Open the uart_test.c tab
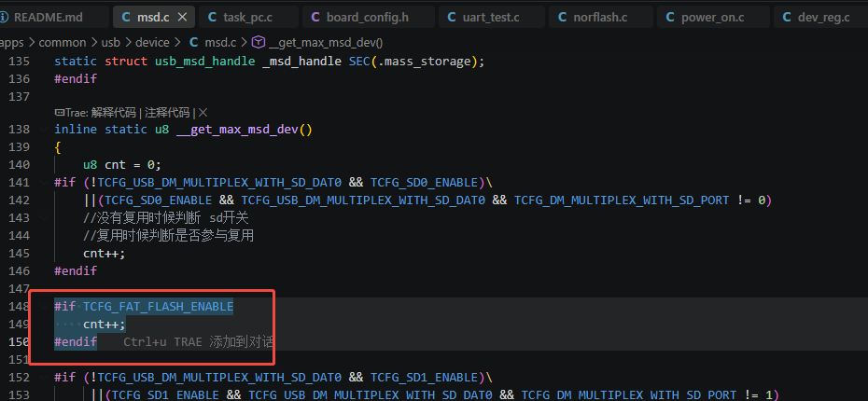Screen dimensions: 868x401 (x=491, y=17)
